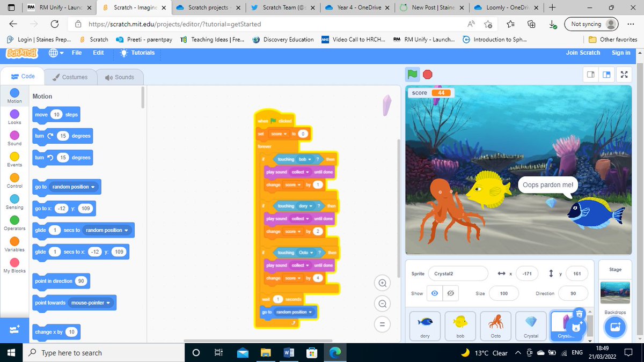This screenshot has width=644, height=362.
Task: Edit the sprite Size field
Action: click(x=503, y=293)
